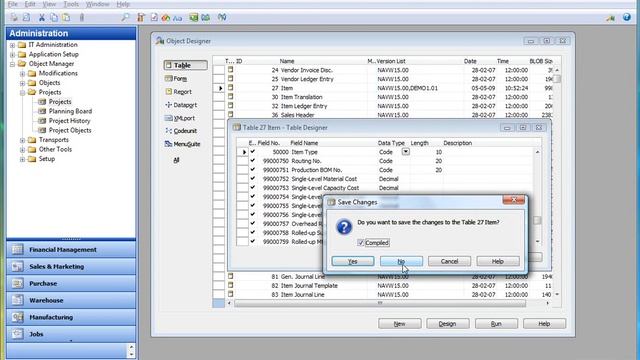
Task: Toggle the Compiled checkbox
Action: [360, 243]
